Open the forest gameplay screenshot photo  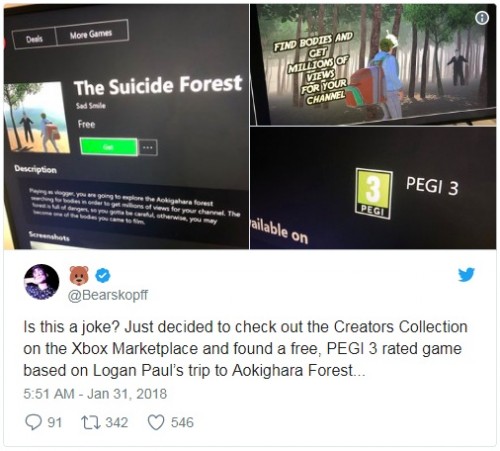point(373,65)
